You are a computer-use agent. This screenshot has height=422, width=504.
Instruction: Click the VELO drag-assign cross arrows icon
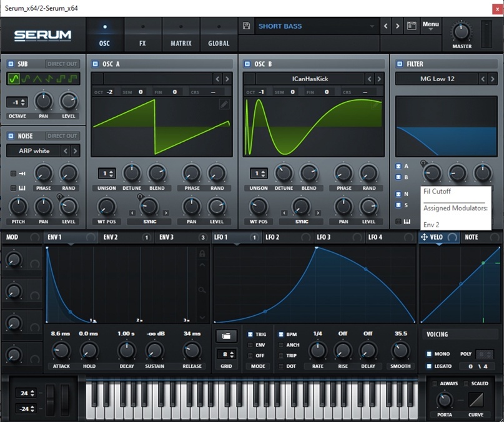[x=424, y=237]
